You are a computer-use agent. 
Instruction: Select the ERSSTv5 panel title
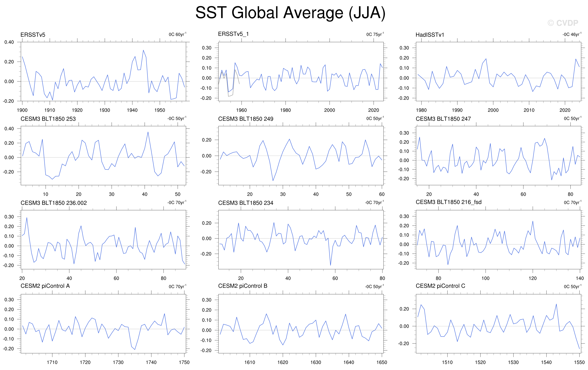pos(33,35)
